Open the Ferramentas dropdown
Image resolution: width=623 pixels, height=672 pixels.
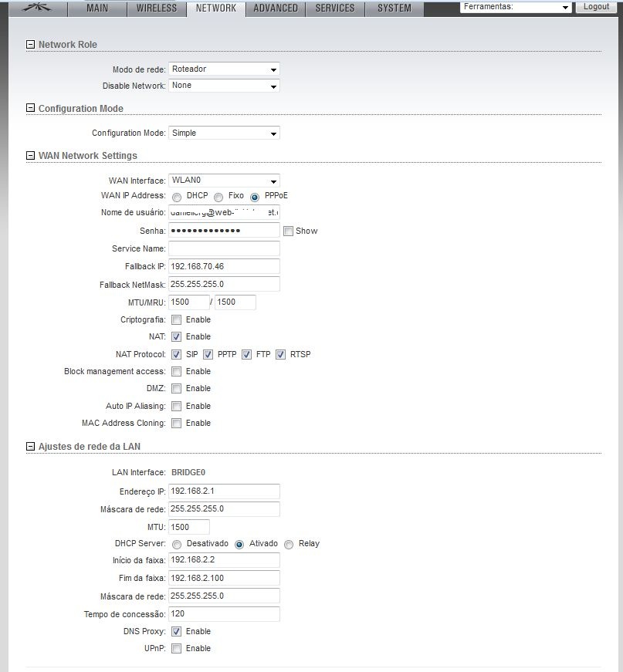pos(516,7)
